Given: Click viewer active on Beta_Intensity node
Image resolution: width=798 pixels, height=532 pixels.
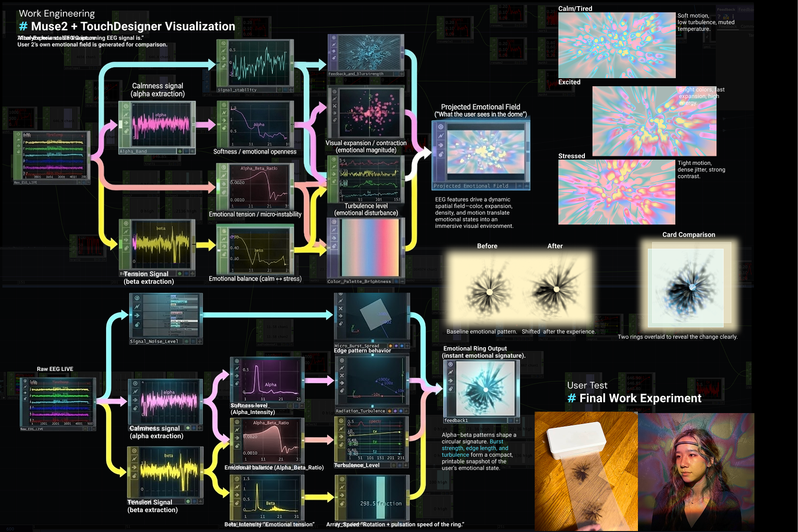Looking at the screenshot, I should point(237,479).
